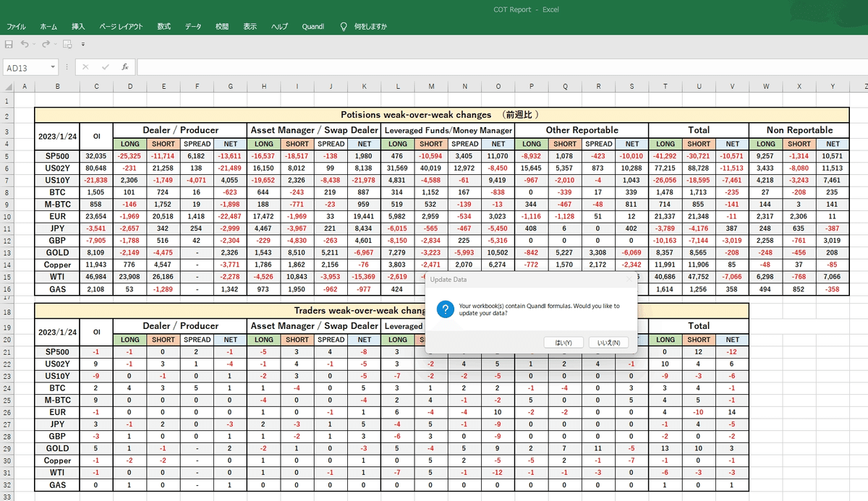Screen dimensions: 868x501
Task: Click the blue question mark icon in dialog
Action: coord(447,309)
